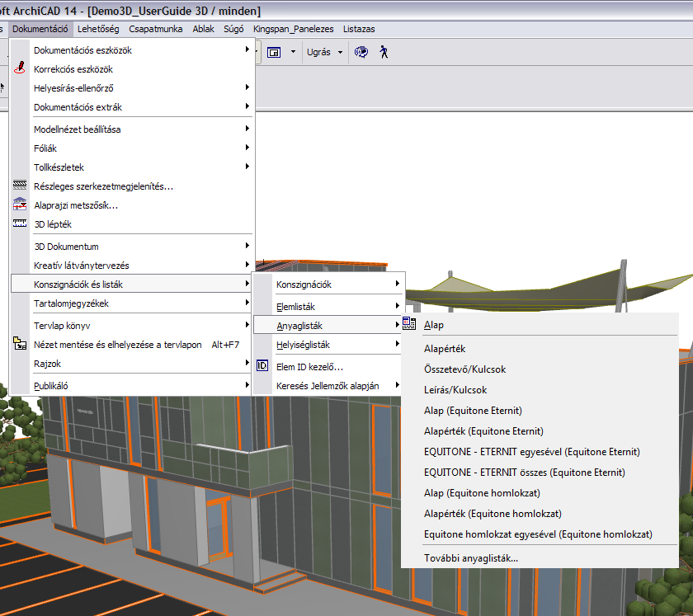The image size is (693, 616).
Task: Select the Alap material list
Action: 540,325
